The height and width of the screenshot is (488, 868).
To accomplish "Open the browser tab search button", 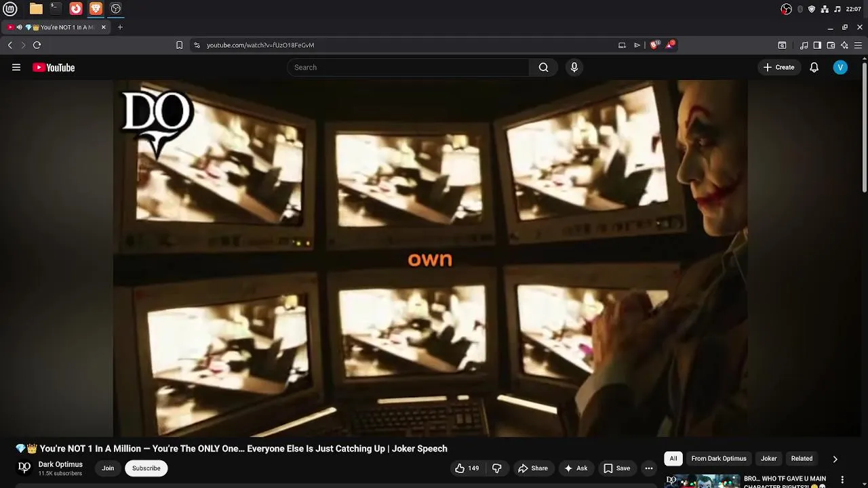I will [782, 45].
